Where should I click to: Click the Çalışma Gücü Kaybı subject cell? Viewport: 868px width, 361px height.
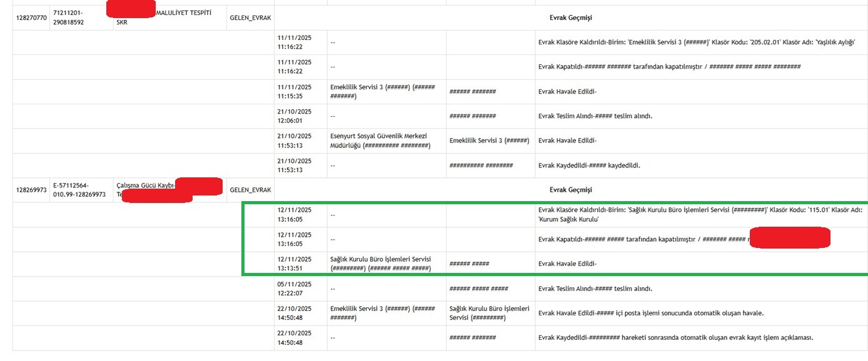point(145,185)
